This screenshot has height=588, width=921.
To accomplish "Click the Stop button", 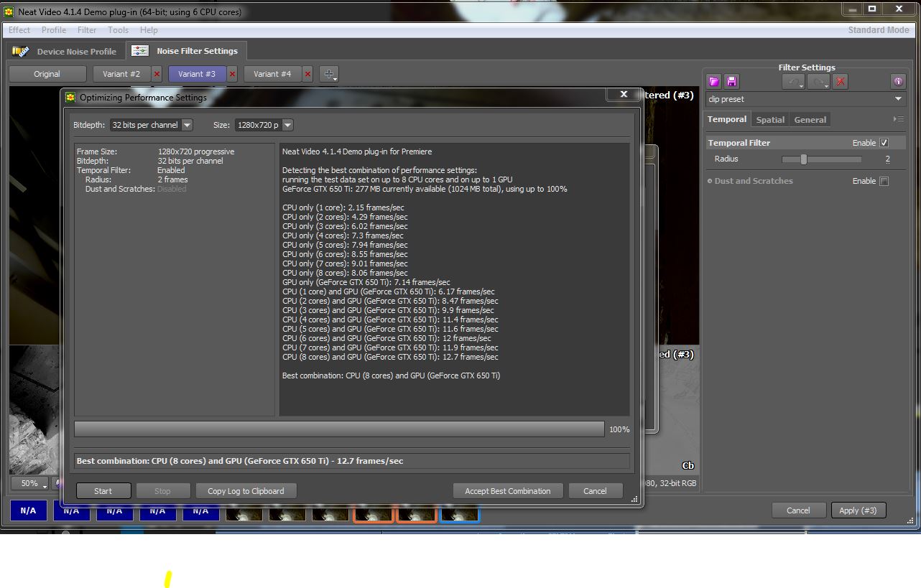I will tap(163, 491).
